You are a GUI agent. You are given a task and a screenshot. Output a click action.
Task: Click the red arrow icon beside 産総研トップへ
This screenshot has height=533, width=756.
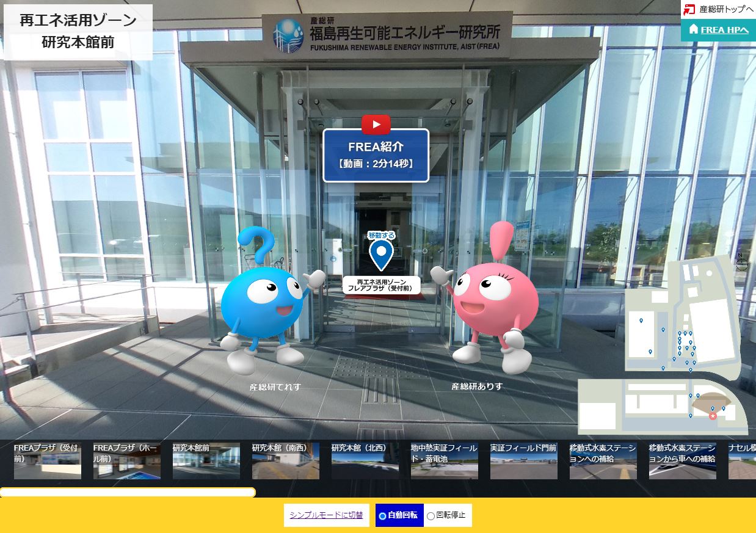689,9
